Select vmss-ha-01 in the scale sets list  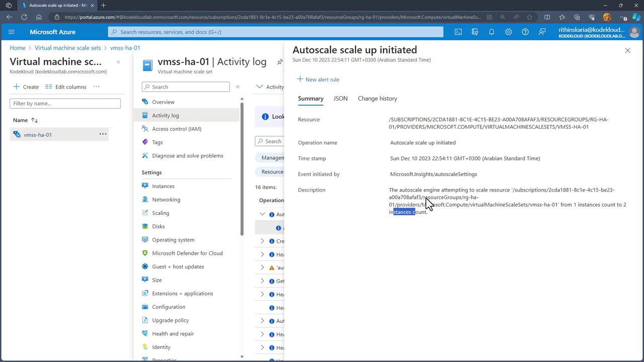coord(38,135)
